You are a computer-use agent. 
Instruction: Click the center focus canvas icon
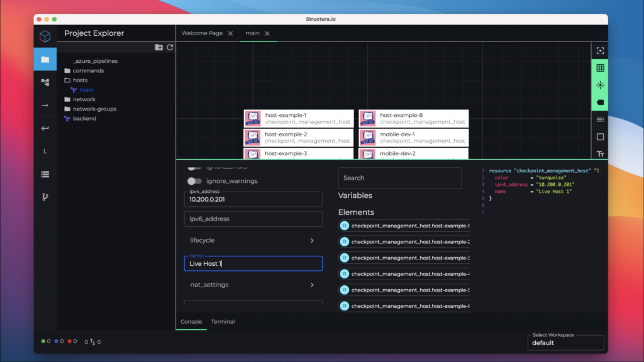(600, 51)
